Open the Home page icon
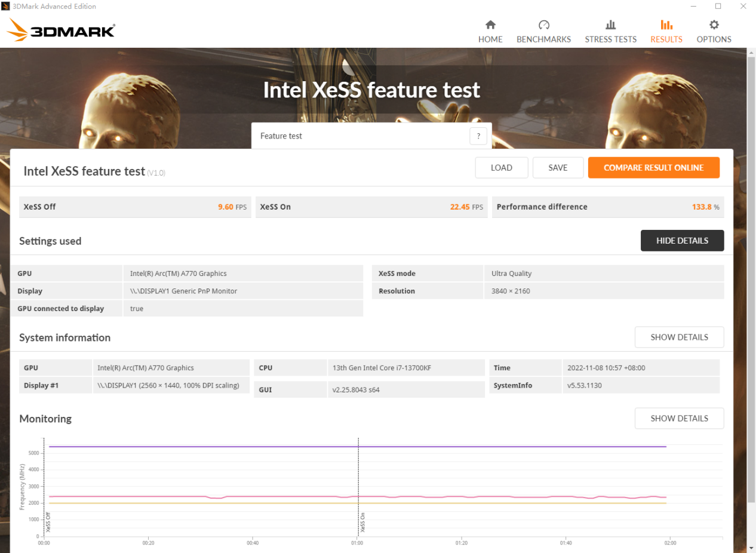The height and width of the screenshot is (553, 756). (x=490, y=24)
